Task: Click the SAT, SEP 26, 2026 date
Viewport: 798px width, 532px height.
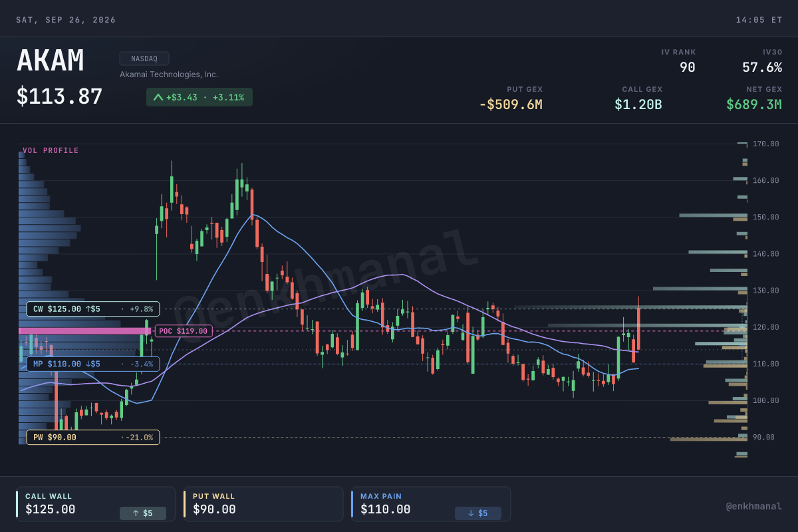Action: pos(66,20)
